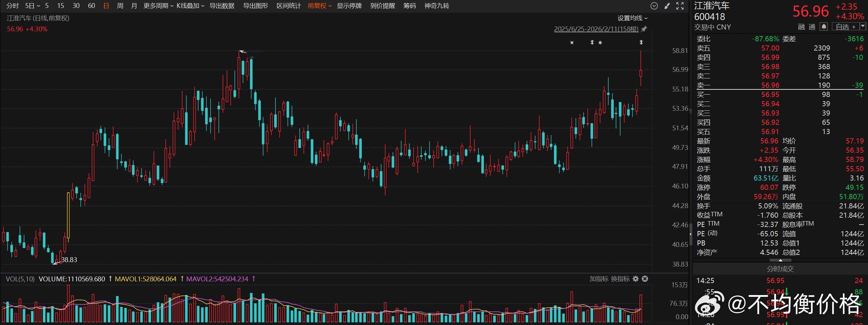The width and height of the screenshot is (868, 325).
Task: Open the dropdown arrow beside 自选 +
Action: coord(863,26)
